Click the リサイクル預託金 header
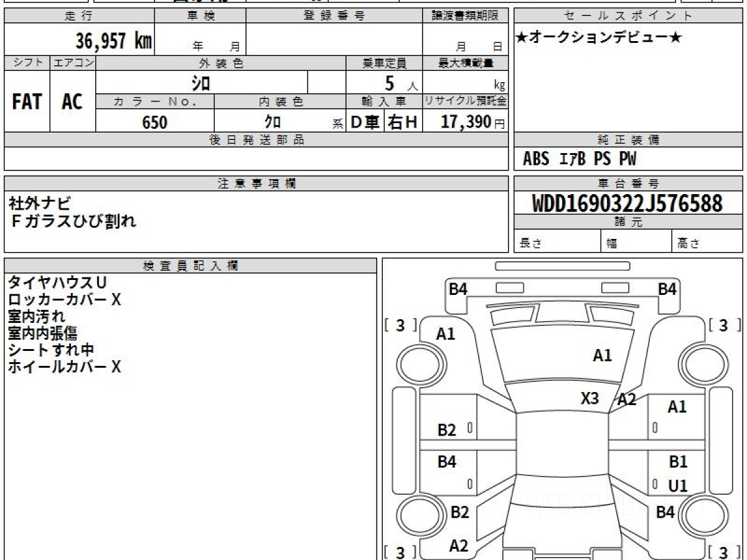 coord(466,101)
